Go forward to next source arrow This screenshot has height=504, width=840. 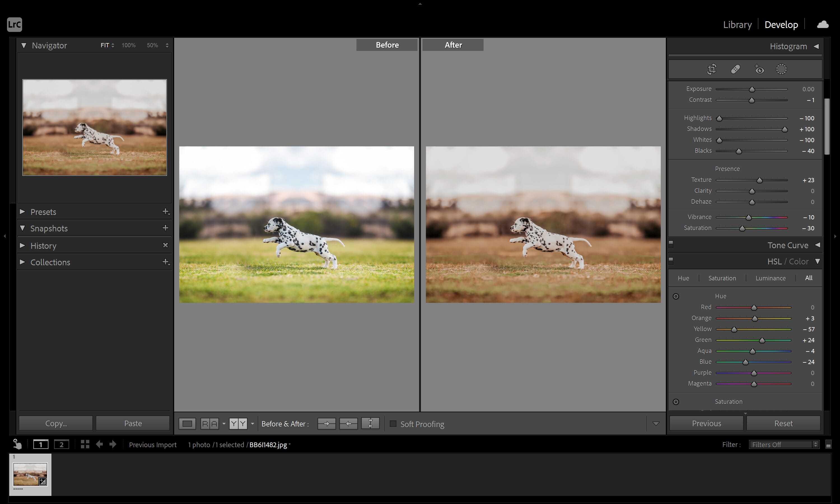point(113,444)
